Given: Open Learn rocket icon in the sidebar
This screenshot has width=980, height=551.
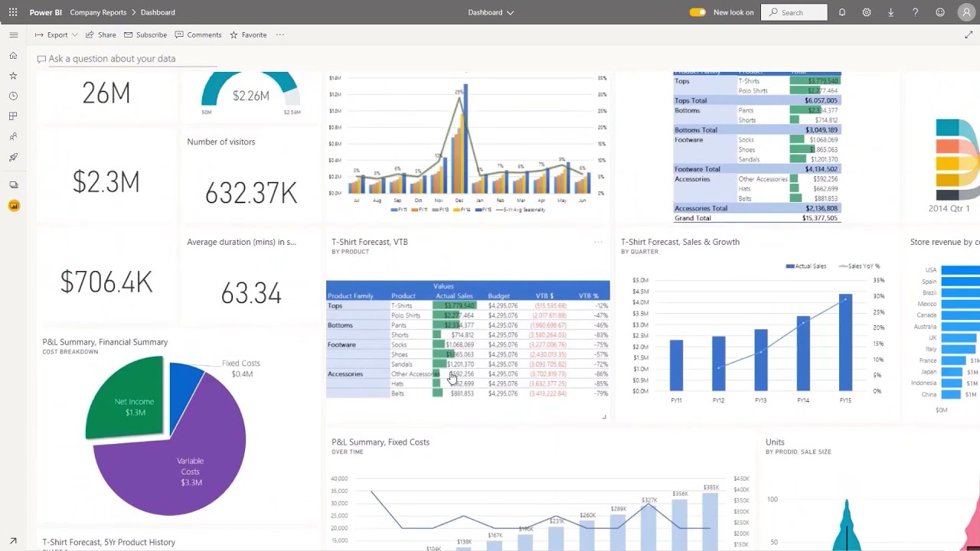Looking at the screenshot, I should 13,157.
